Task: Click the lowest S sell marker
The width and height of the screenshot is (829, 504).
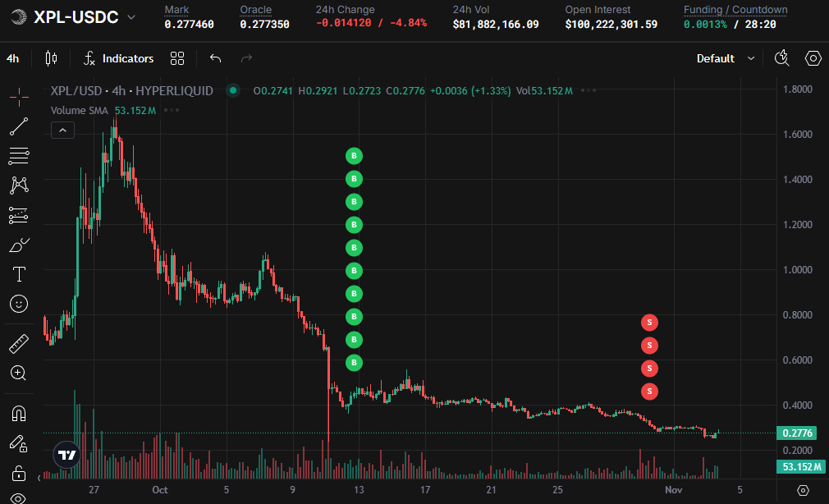Action: 649,392
